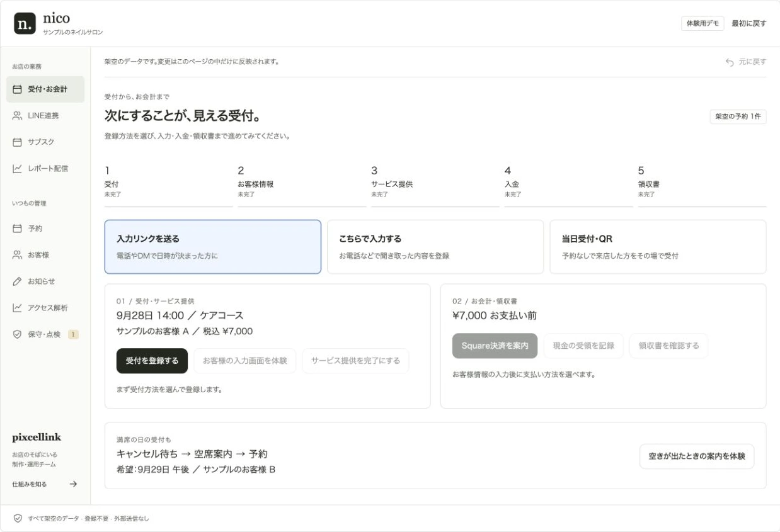Click the ¥7,000 お支払い前 text

tap(495, 315)
